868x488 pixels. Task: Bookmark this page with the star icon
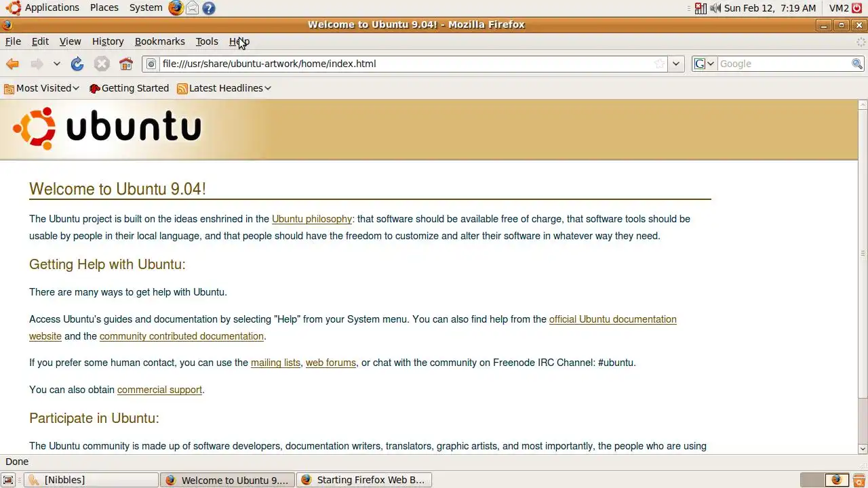(x=659, y=64)
